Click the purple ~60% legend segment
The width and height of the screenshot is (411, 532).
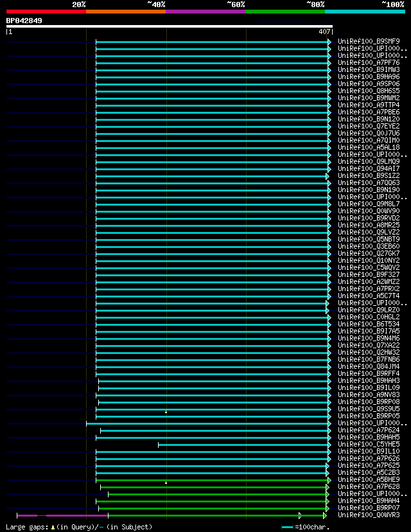205,12
